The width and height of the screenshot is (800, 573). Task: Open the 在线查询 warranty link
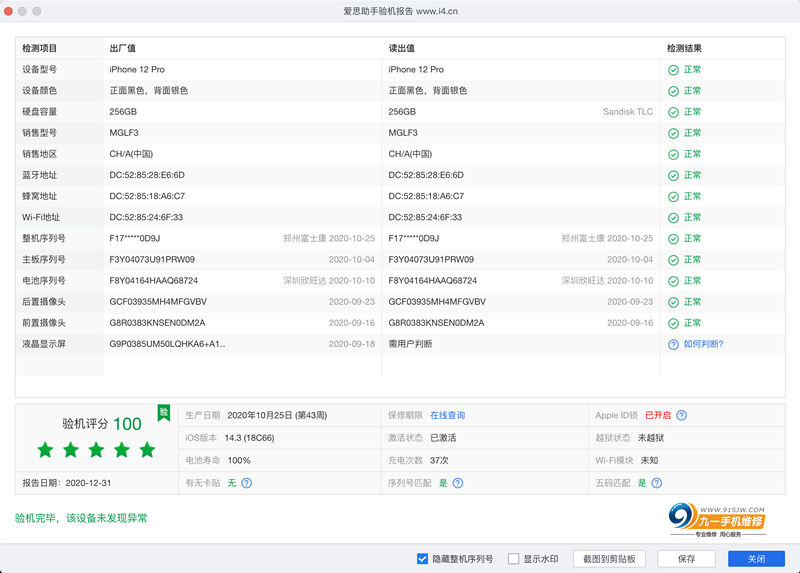coord(447,415)
